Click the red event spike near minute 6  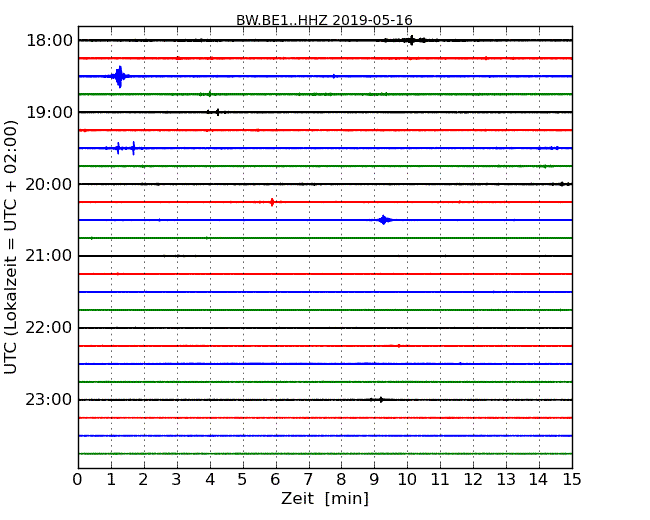coord(272,202)
